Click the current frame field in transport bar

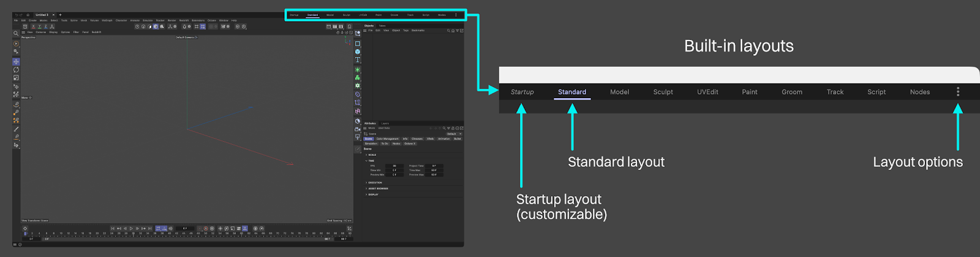tap(185, 228)
